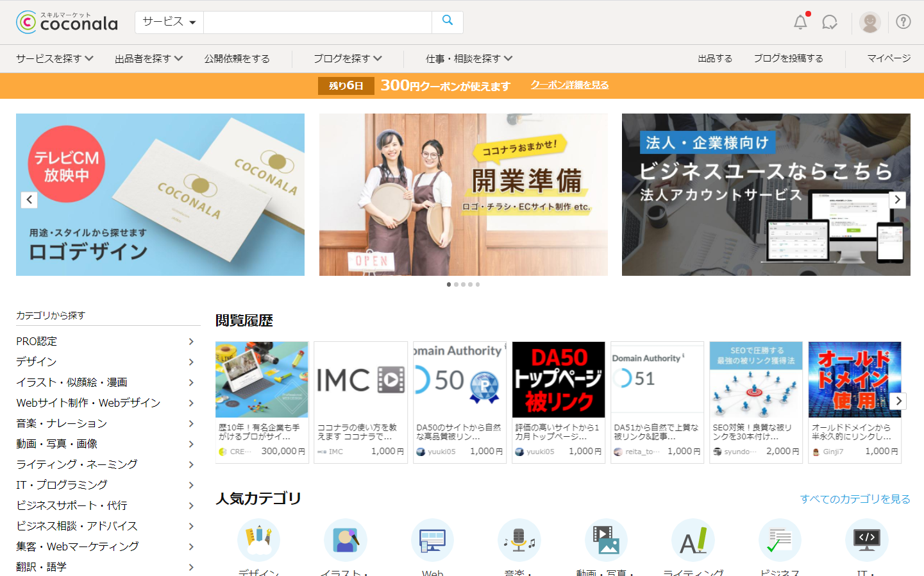This screenshot has height=576, width=924.
Task: Click すべてのカテゴリを見る link
Action: coord(855,499)
